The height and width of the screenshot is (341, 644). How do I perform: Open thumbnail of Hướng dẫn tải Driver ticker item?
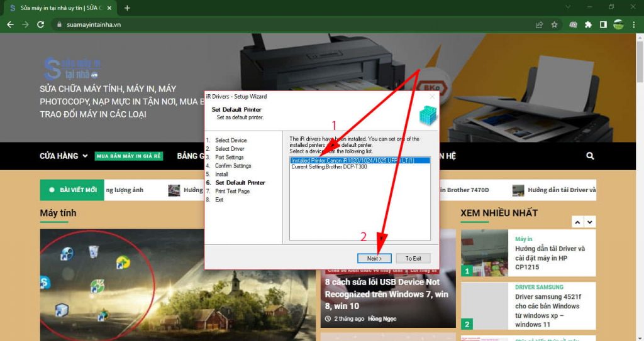tap(518, 190)
